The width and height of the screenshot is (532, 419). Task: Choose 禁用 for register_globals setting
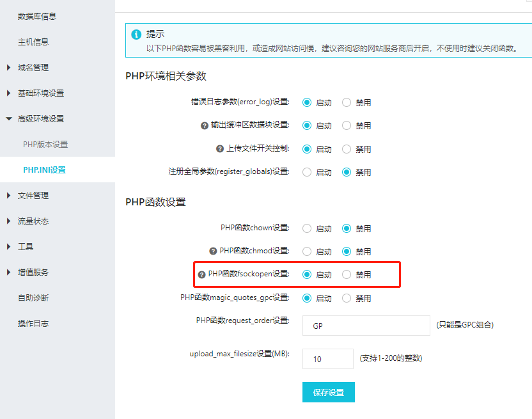(x=347, y=172)
